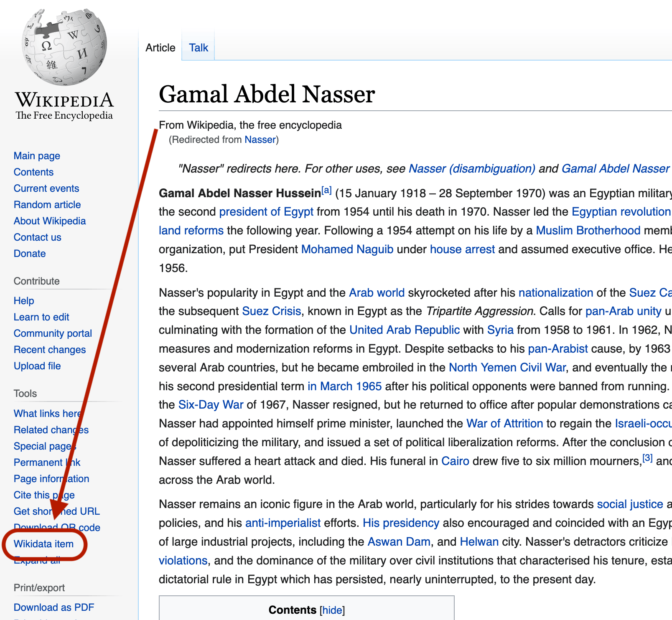Click the Gamal Abdel Nasser page heading
Viewport: 672px width, 620px height.
267,94
